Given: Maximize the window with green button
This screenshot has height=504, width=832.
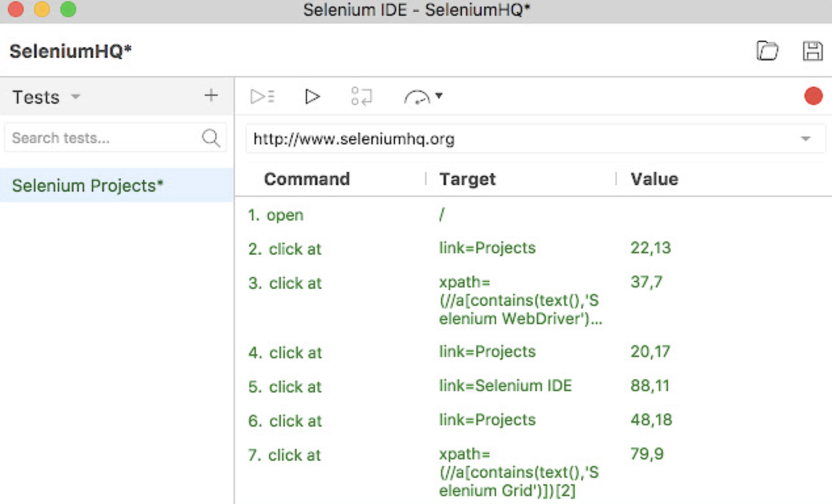Looking at the screenshot, I should tap(68, 9).
